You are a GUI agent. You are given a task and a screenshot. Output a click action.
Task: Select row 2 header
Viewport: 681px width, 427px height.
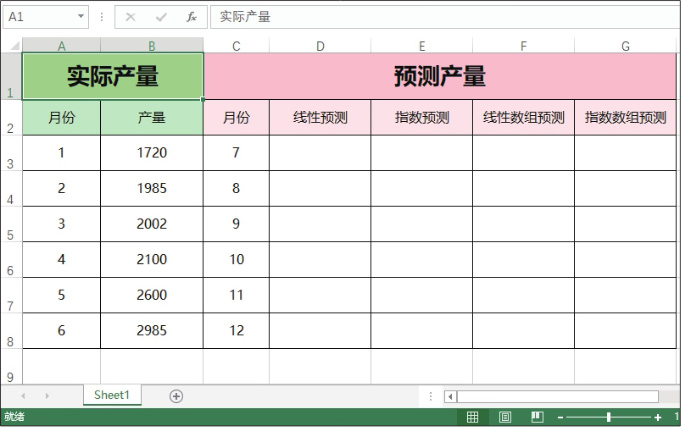tap(11, 118)
